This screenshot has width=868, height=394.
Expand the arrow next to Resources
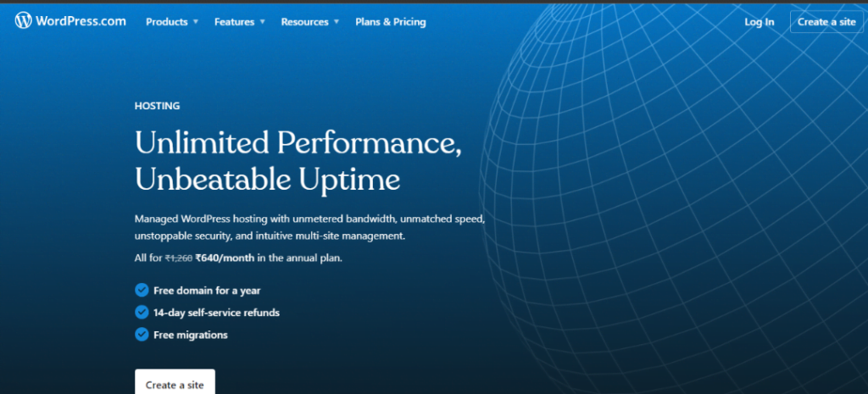(337, 22)
